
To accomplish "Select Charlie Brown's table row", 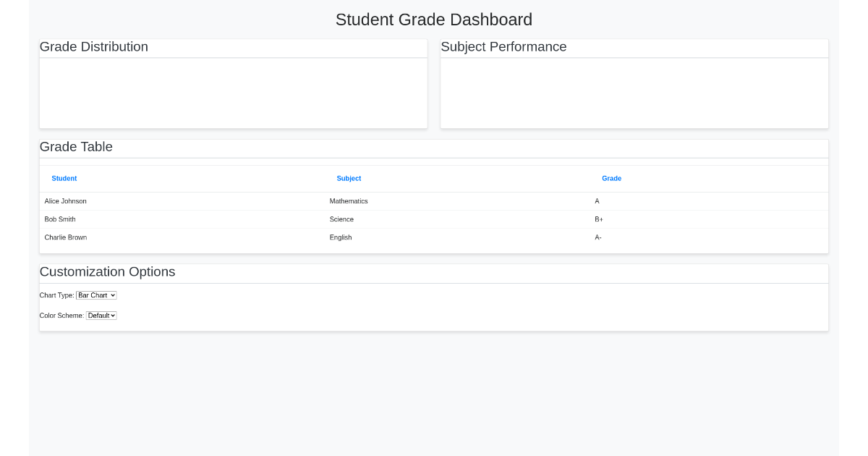I will point(65,237).
